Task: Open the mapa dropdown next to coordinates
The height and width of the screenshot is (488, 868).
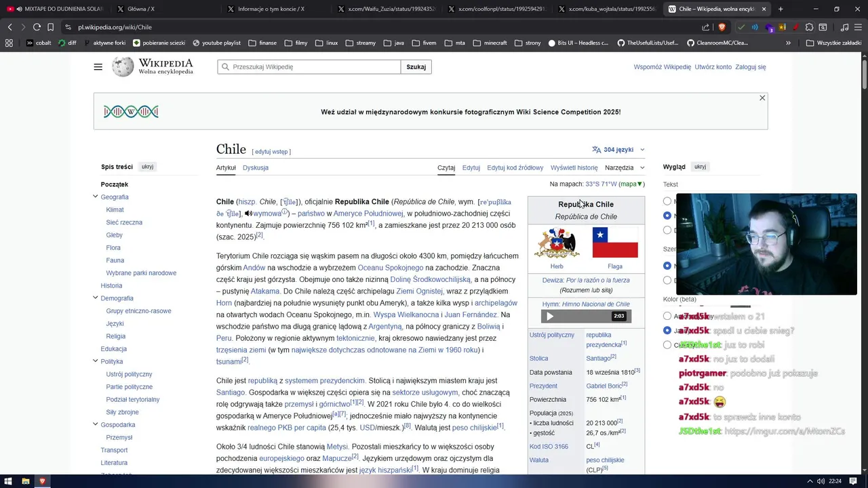Action: click(x=631, y=184)
